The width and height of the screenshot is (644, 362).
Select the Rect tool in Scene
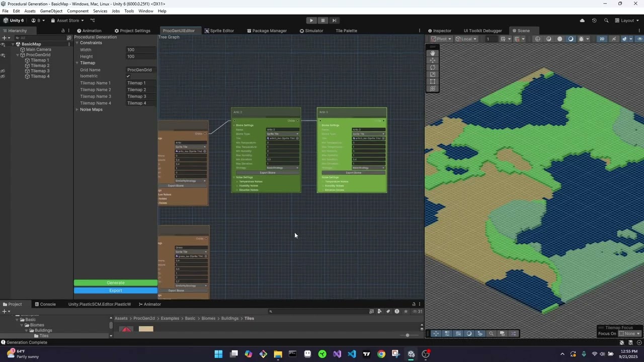433,81
